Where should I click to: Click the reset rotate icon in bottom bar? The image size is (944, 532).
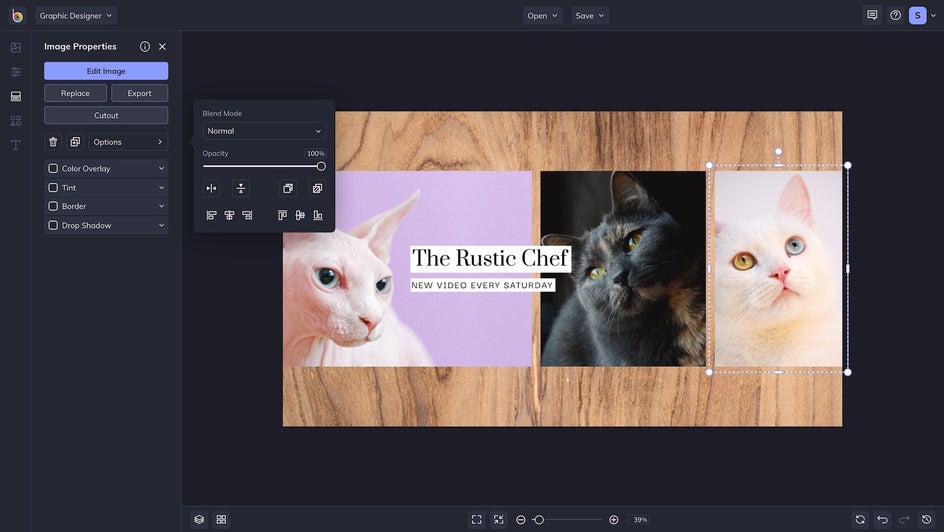click(x=860, y=519)
